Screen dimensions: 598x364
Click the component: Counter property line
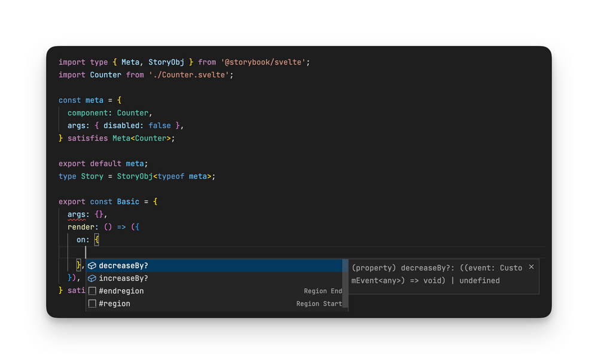click(x=109, y=112)
